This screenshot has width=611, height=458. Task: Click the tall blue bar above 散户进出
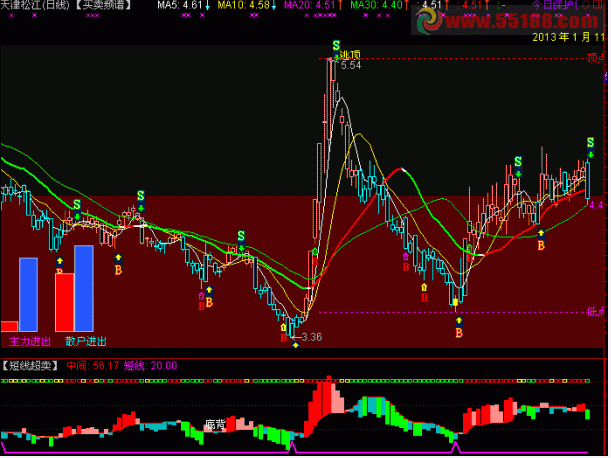pos(84,288)
